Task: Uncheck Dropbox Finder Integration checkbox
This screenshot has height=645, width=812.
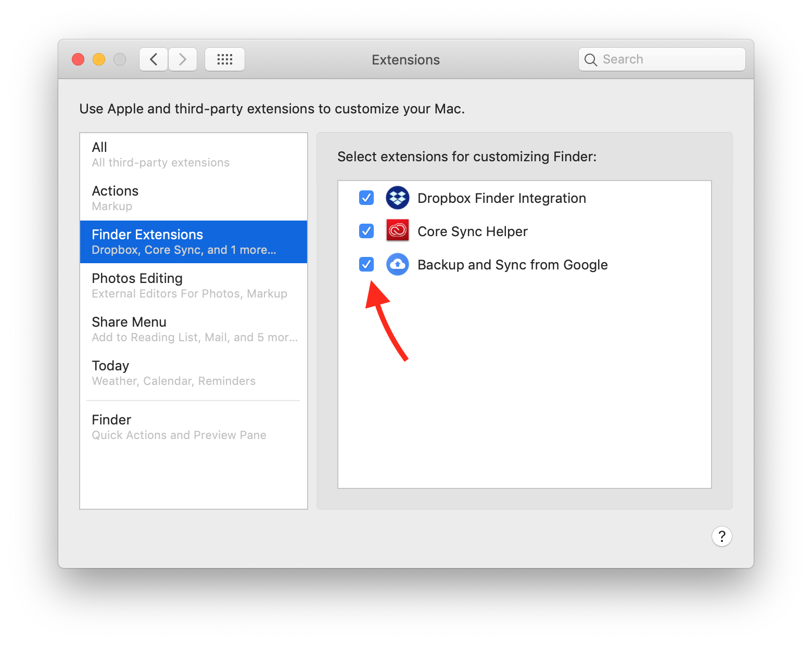Action: [x=366, y=198]
